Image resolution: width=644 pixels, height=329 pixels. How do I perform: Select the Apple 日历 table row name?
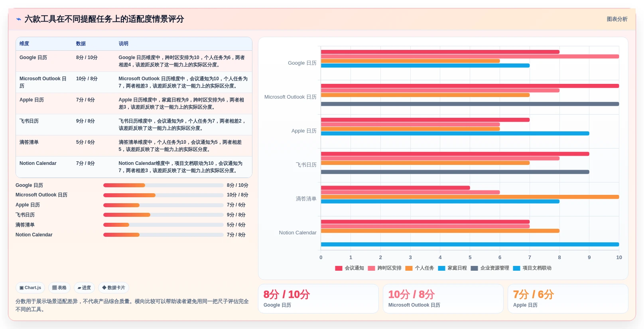(32, 100)
